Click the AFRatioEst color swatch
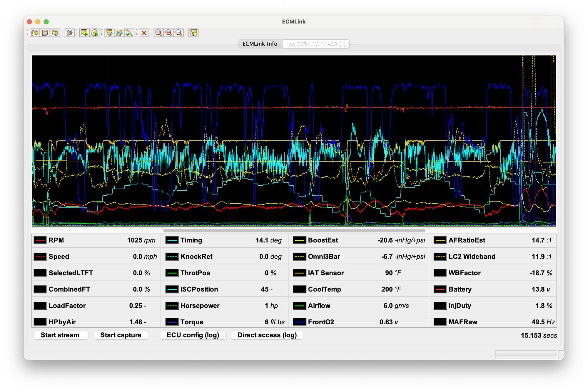 point(440,240)
